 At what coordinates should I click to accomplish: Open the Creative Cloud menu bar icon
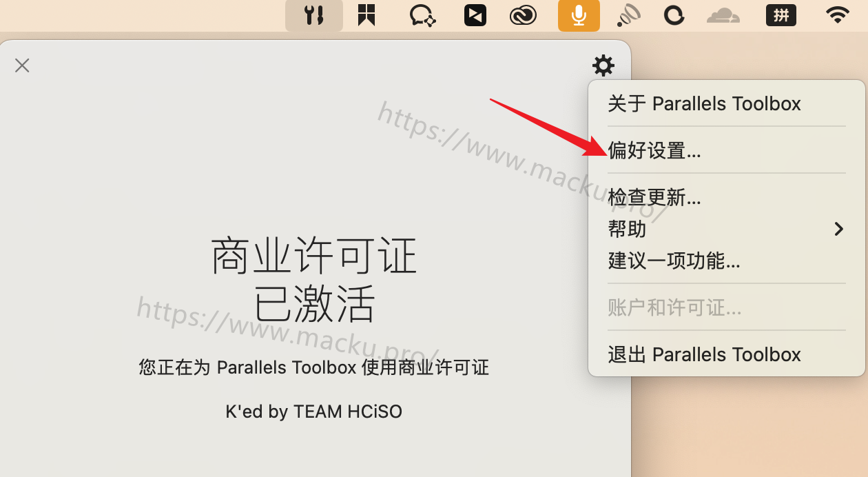(x=523, y=15)
